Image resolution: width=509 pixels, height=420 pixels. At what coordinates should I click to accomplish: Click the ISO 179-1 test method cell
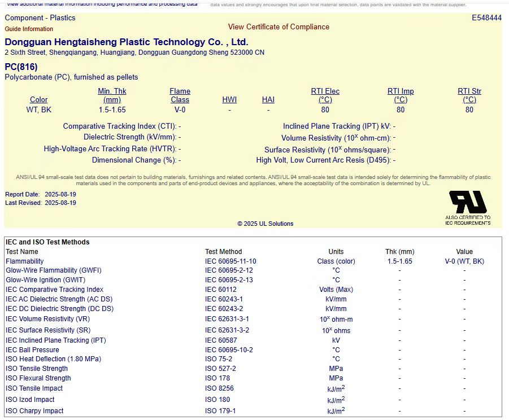[x=220, y=410]
